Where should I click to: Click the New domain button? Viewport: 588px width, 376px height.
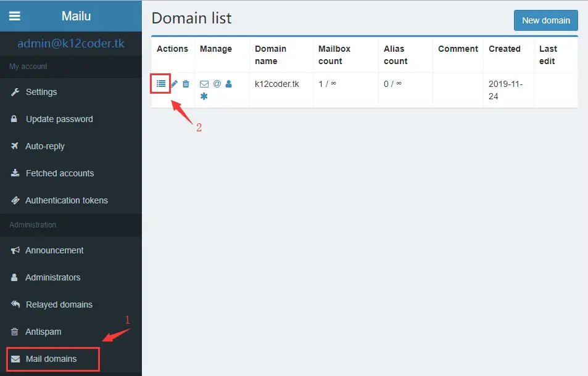545,20
